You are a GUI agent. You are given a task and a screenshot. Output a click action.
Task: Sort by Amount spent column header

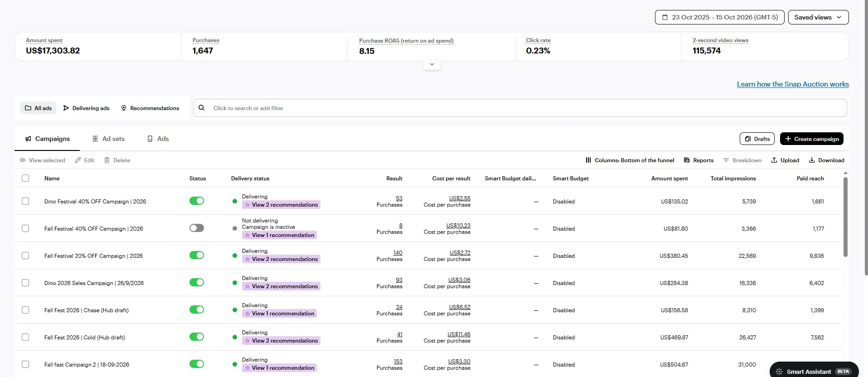[x=669, y=179]
